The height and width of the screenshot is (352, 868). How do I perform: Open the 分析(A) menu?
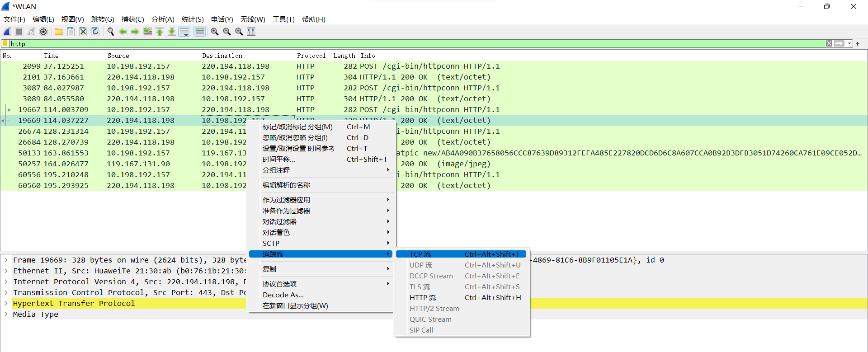tap(163, 19)
